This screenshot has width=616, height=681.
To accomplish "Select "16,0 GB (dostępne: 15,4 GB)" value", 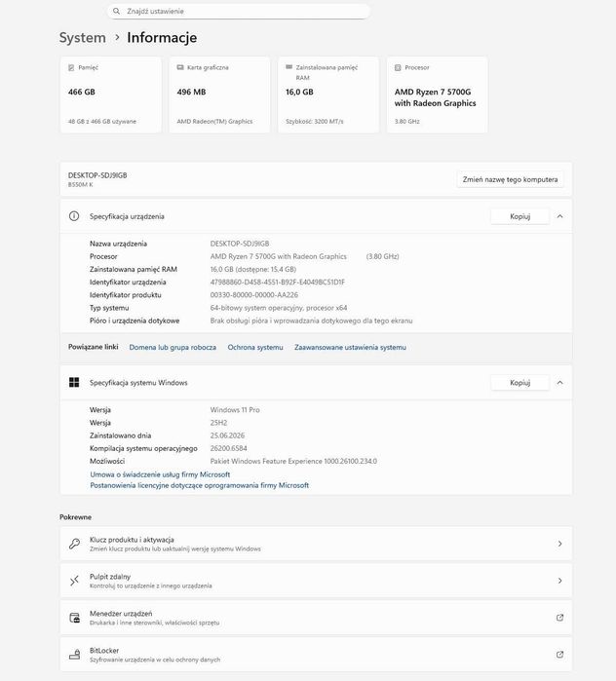I will coord(253,269).
